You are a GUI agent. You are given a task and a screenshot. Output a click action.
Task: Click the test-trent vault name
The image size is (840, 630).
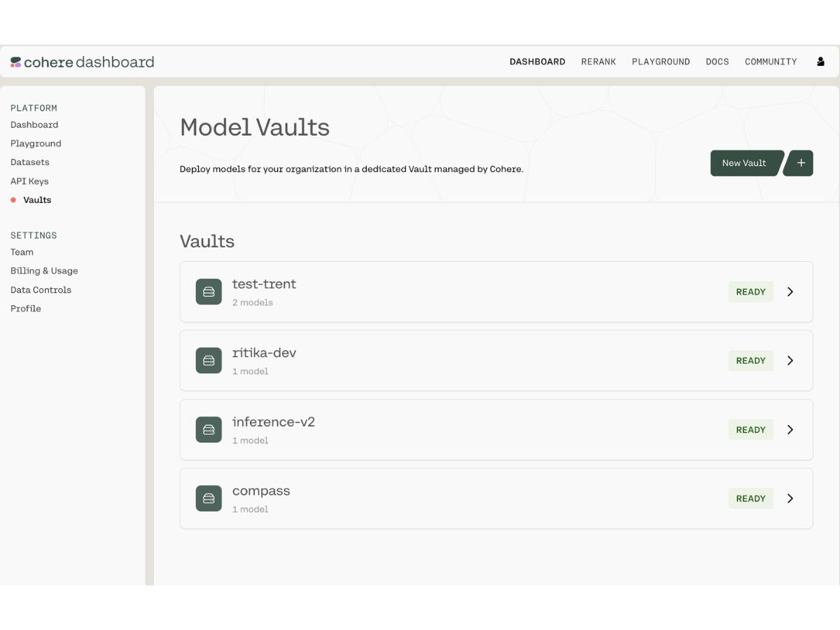264,284
